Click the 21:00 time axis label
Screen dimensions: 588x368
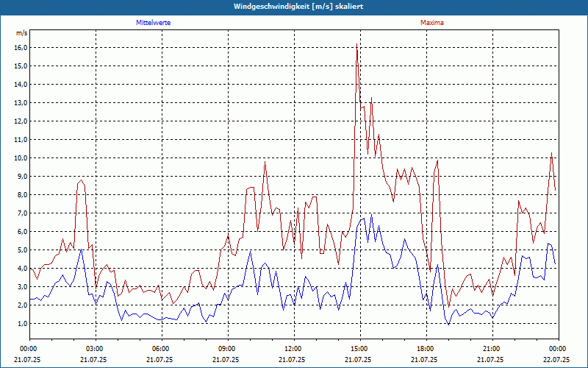coord(492,349)
